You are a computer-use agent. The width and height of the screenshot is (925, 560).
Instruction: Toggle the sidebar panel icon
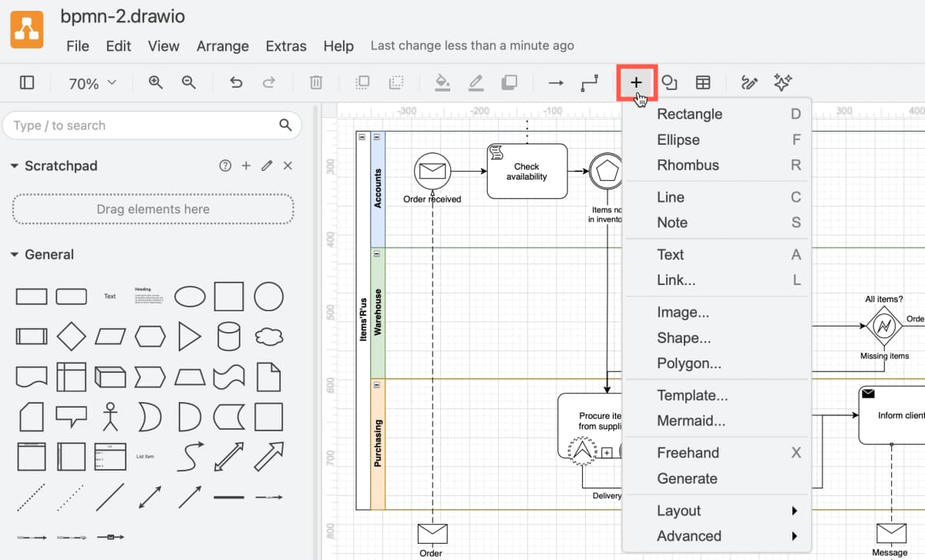pyautogui.click(x=27, y=82)
